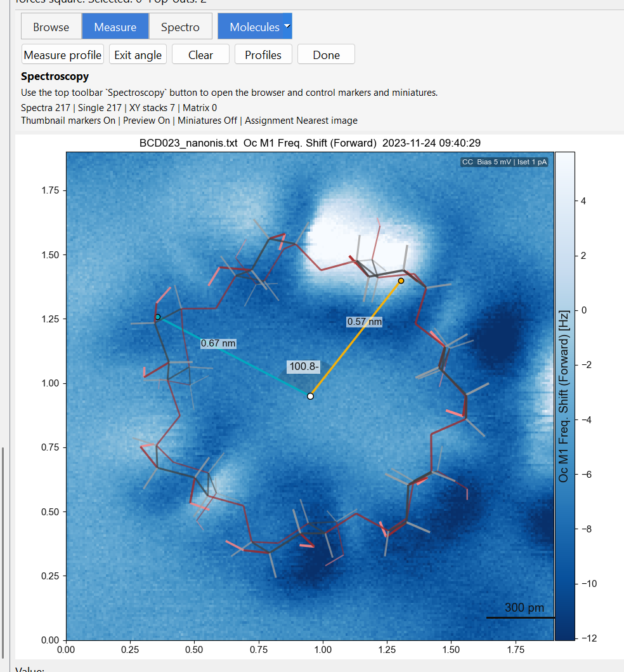This screenshot has height=672, width=624.
Task: Open the Molecules dropdown
Action: click(x=254, y=27)
